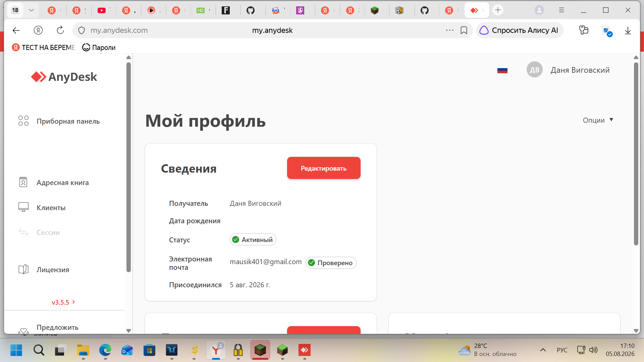Show hidden system tray icons
644x362 pixels.
click(x=543, y=350)
